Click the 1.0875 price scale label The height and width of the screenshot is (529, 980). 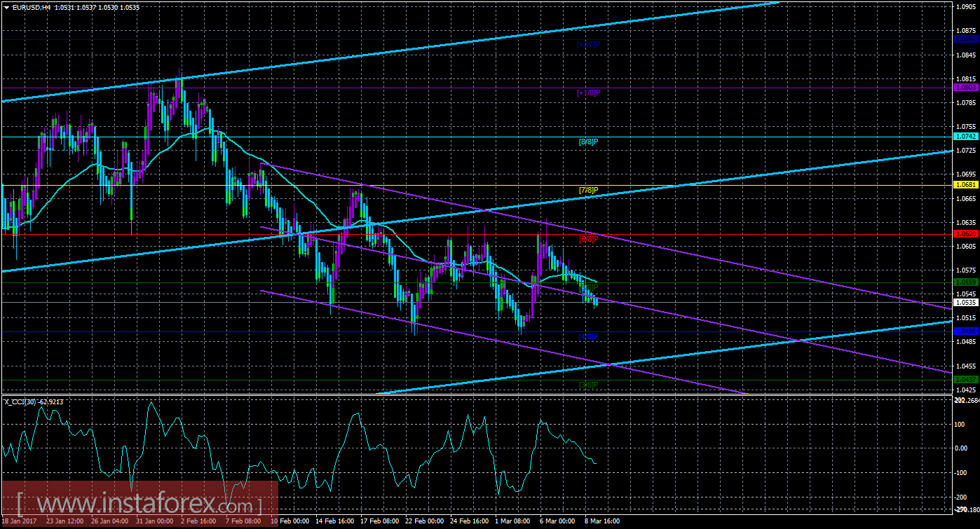click(965, 31)
